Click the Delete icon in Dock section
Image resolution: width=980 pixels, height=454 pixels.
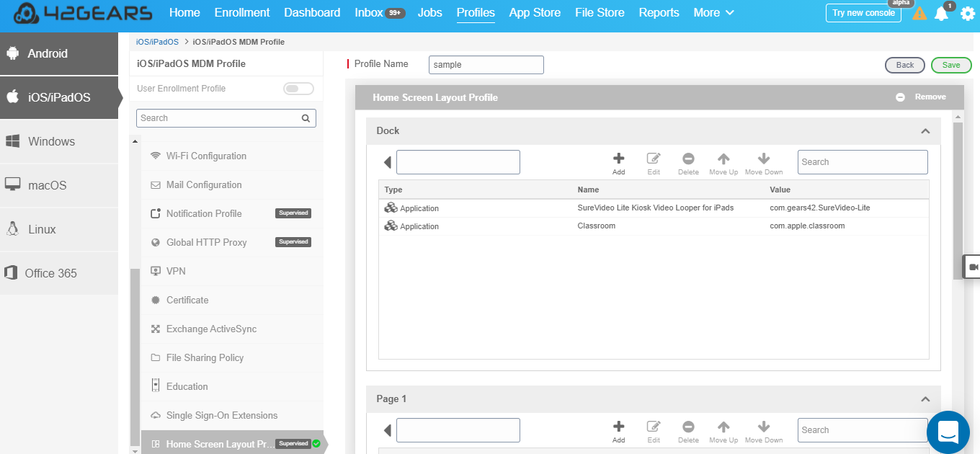point(688,159)
